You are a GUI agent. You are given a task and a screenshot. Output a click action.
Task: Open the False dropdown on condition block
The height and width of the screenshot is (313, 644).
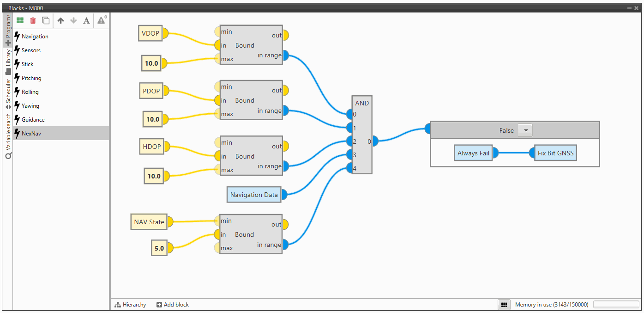pos(525,130)
